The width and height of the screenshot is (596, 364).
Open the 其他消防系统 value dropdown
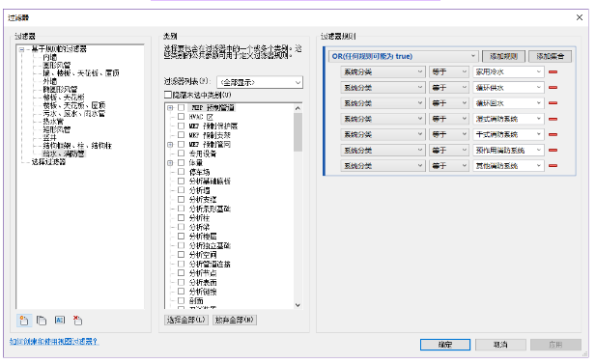coord(508,166)
